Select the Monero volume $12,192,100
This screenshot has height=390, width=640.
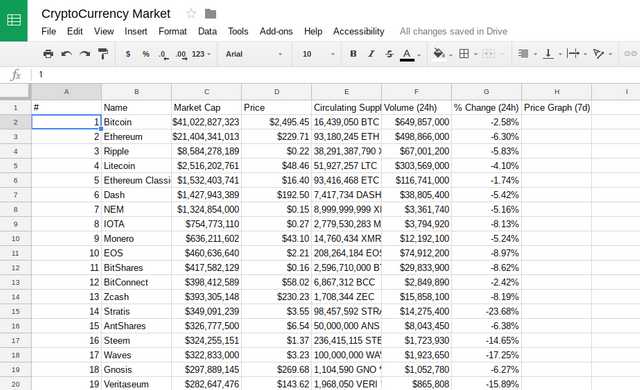pos(417,239)
